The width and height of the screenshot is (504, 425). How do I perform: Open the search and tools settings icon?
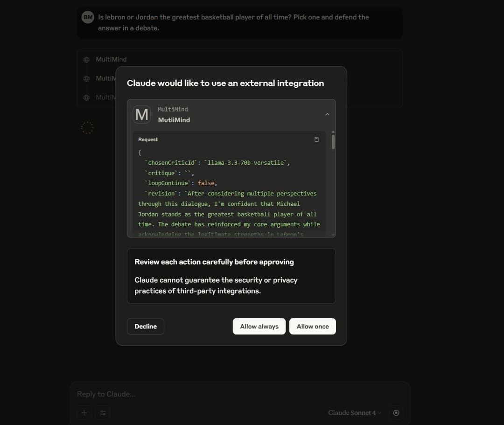click(x=103, y=413)
